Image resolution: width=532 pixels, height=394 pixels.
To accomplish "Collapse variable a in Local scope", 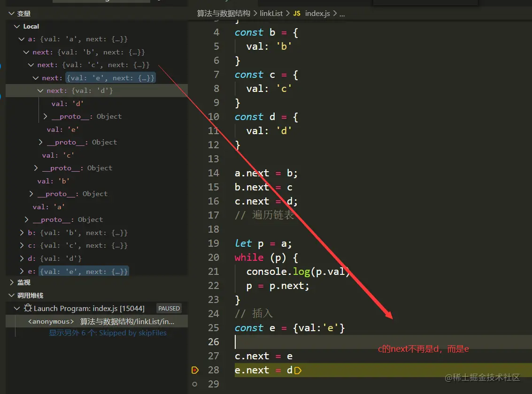I will (x=22, y=39).
